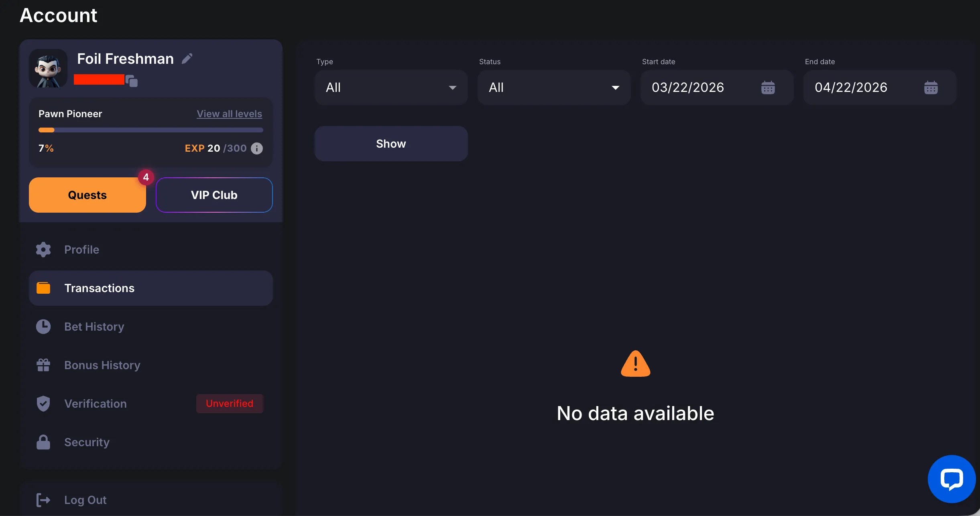This screenshot has height=516, width=980.
Task: Click the EXP 20 /300 value
Action: coord(216,148)
